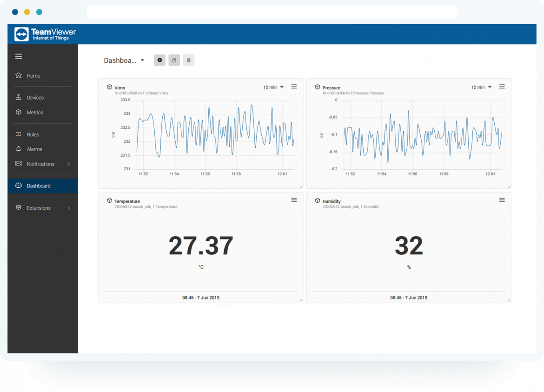Click the delete dashboard trash icon
The image size is (544, 392).
(188, 60)
